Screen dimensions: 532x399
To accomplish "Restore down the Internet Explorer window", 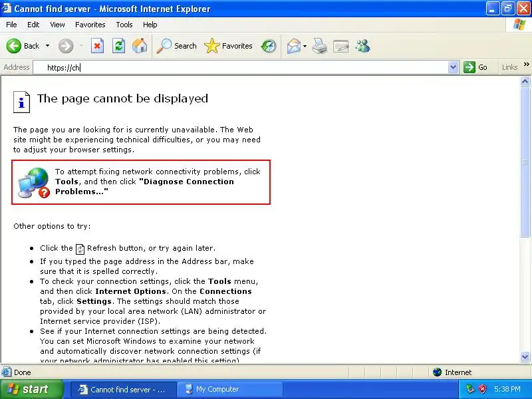I will 507,9.
